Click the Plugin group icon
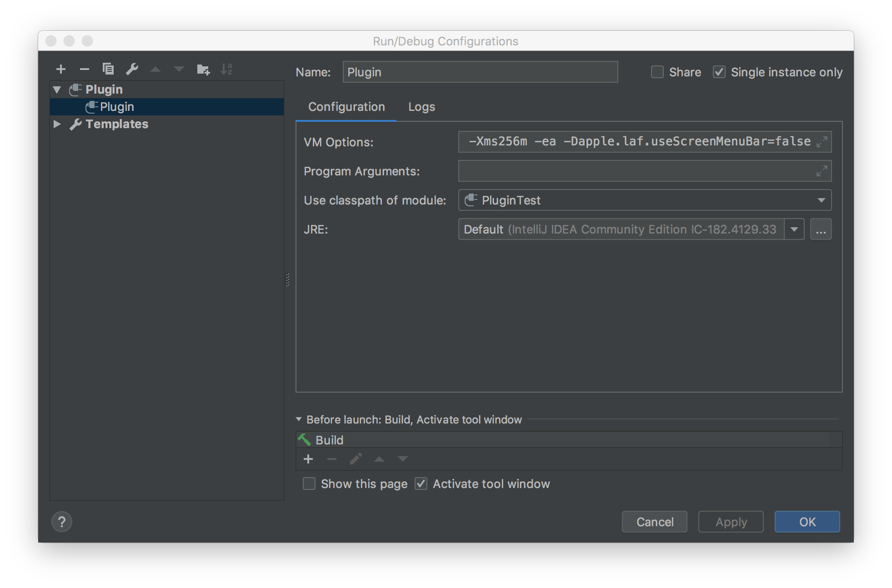 pos(75,90)
